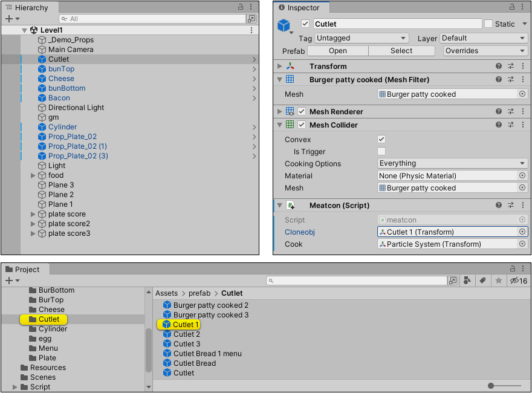Expand the food object in Hierarchy
The width and height of the screenshot is (532, 393).
(33, 175)
